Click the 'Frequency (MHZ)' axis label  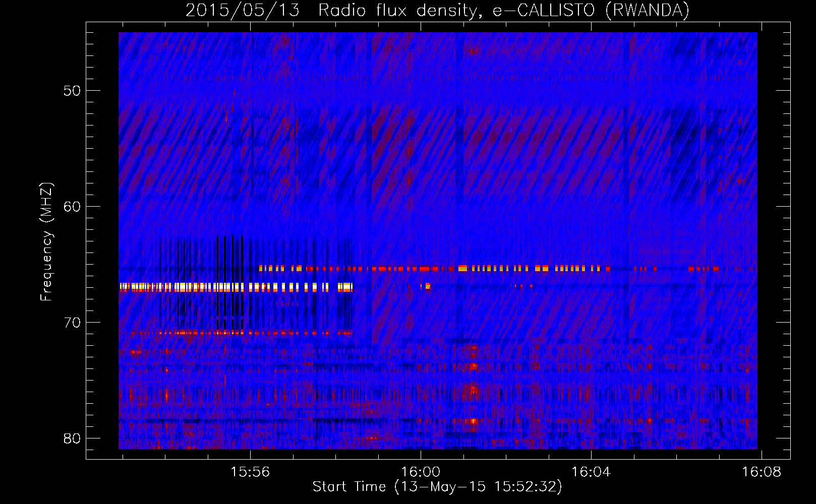(46, 242)
